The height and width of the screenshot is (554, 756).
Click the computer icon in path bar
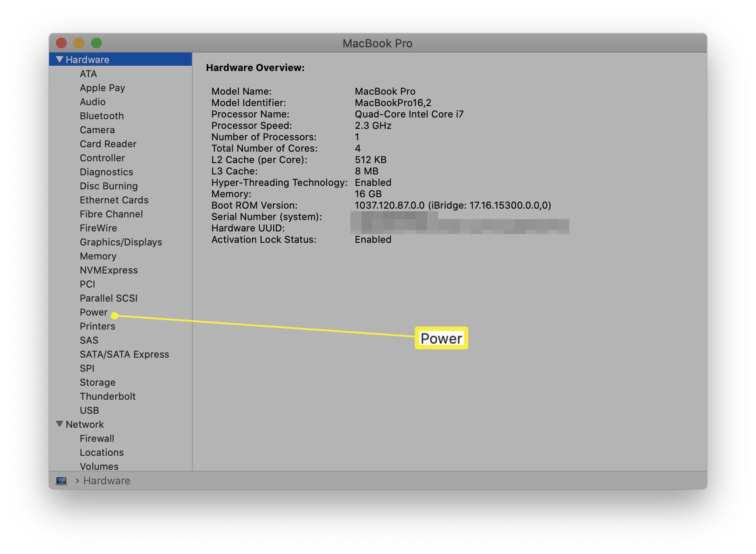[x=61, y=481]
